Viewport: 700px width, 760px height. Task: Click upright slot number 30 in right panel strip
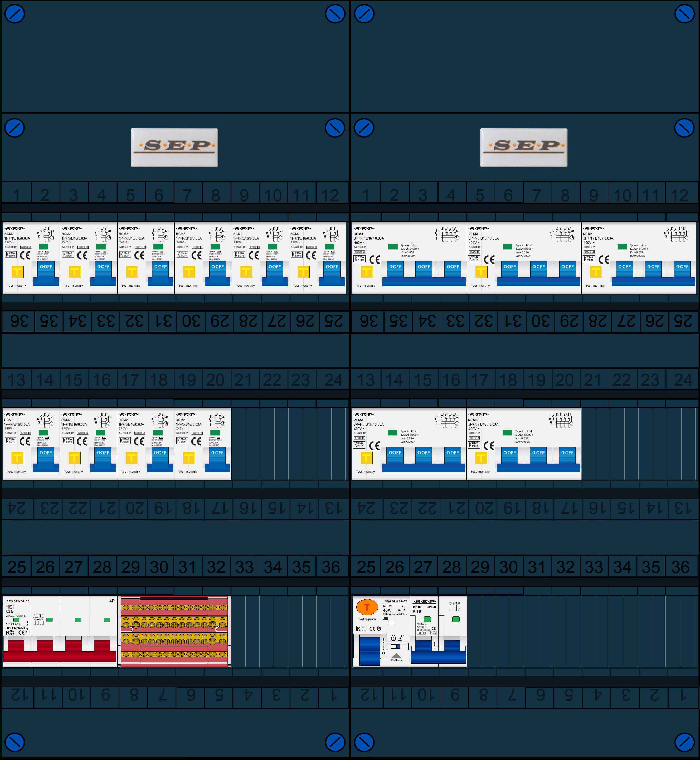[508, 567]
